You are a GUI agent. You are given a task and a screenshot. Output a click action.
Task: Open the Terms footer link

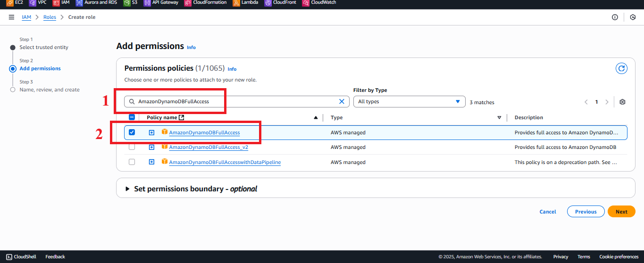(x=584, y=256)
